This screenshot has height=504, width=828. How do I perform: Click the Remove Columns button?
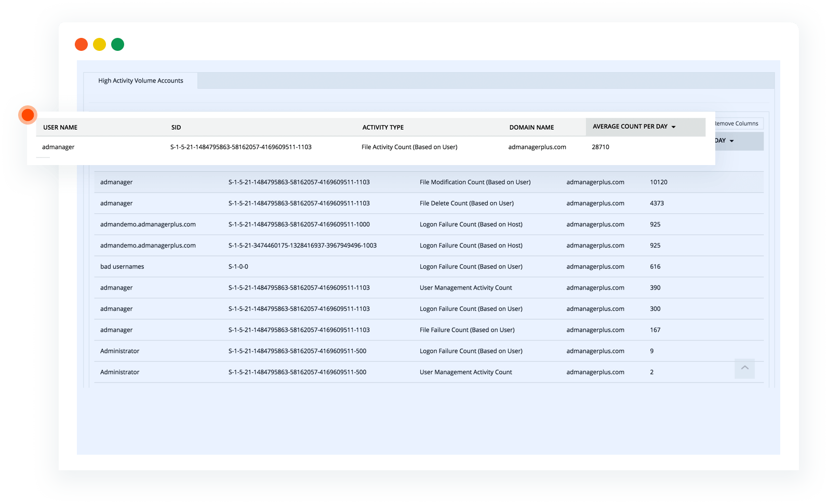(x=737, y=124)
